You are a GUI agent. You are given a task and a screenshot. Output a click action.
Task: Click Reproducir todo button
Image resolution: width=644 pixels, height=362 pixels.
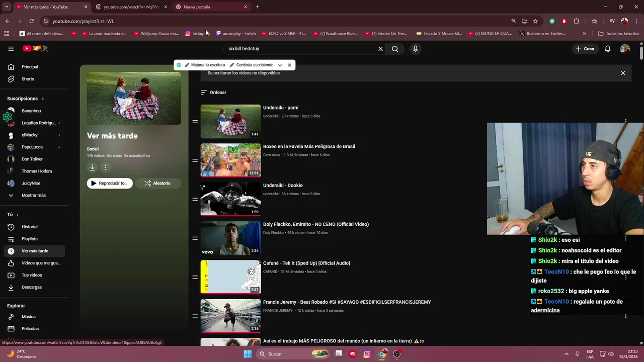pyautogui.click(x=110, y=184)
